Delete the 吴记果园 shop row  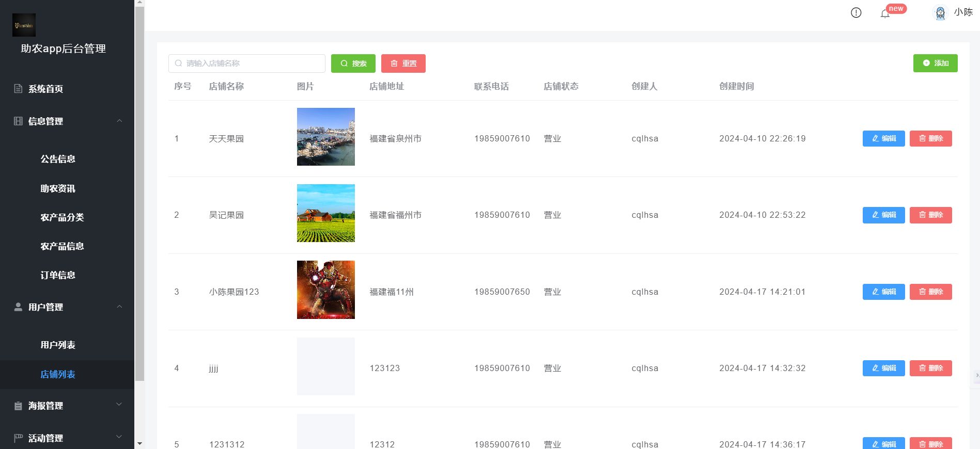point(931,215)
